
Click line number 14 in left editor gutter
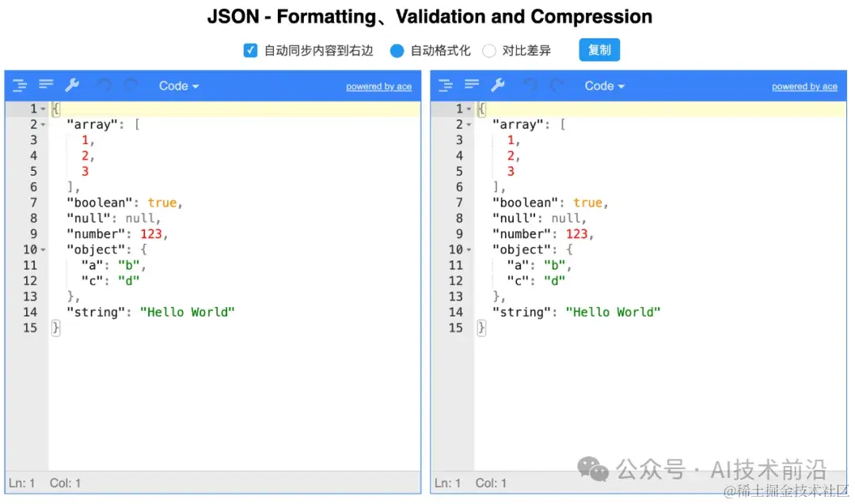click(x=30, y=313)
